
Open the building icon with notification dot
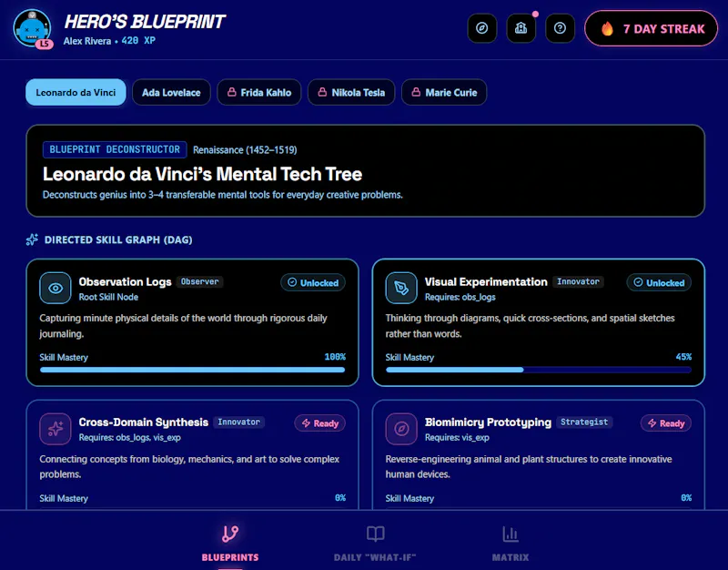point(521,28)
